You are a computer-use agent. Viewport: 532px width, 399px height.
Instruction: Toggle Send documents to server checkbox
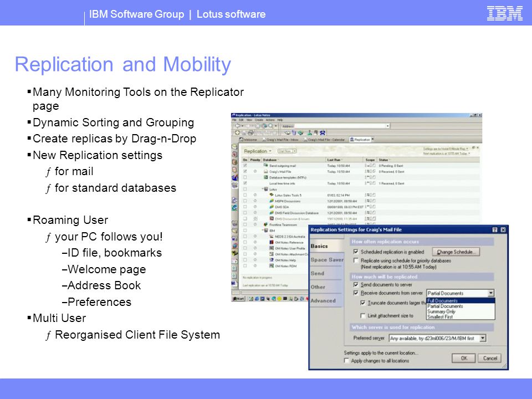tap(356, 285)
